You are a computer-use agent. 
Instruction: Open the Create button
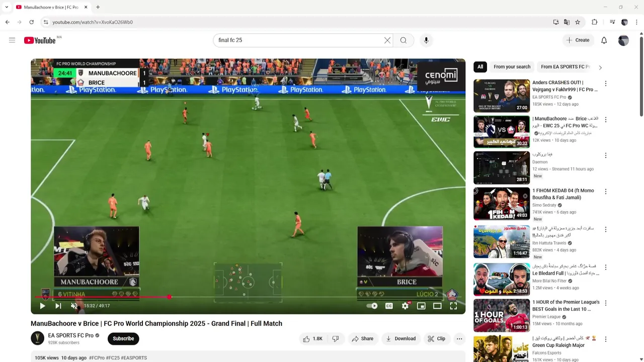578,40
